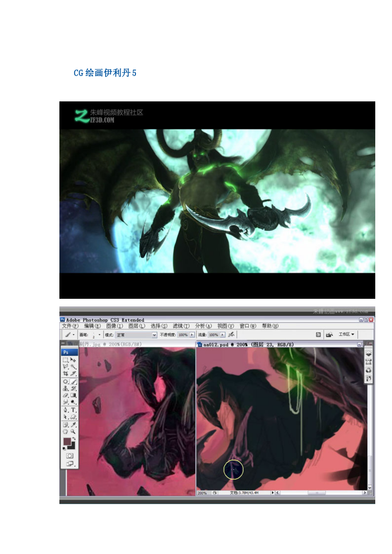This screenshot has height=554, width=392.
Task: Select the Crop tool
Action: pyautogui.click(x=65, y=373)
